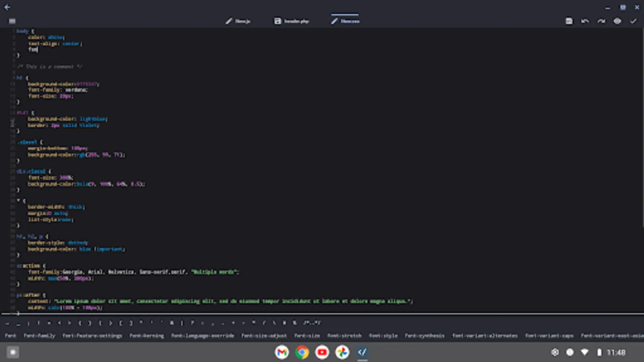Redo the last change using redo arrow
Viewport: 644px width, 362px height.
click(601, 21)
